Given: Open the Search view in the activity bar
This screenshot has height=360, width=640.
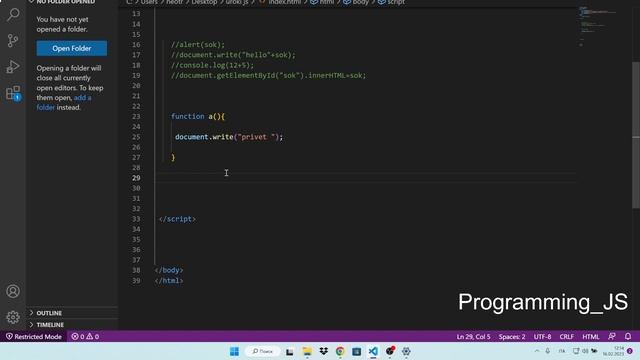Looking at the screenshot, I should pyautogui.click(x=13, y=14).
